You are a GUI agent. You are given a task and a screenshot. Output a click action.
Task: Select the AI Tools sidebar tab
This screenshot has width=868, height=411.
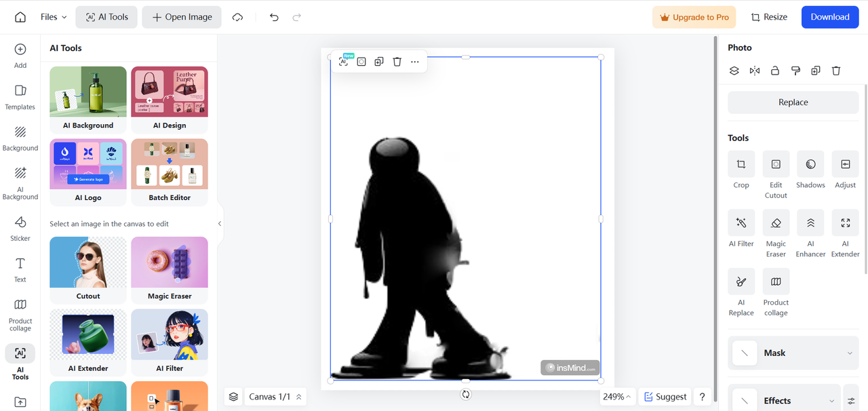20,363
